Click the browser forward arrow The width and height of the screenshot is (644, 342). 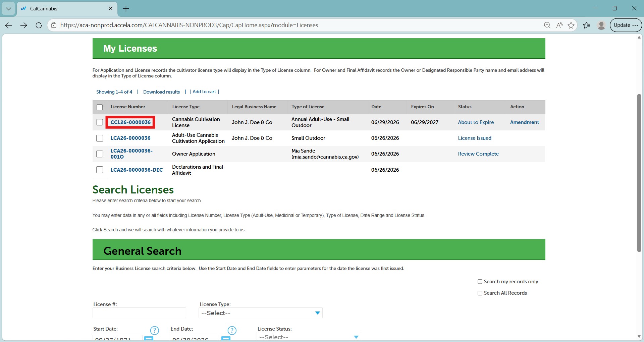point(23,25)
